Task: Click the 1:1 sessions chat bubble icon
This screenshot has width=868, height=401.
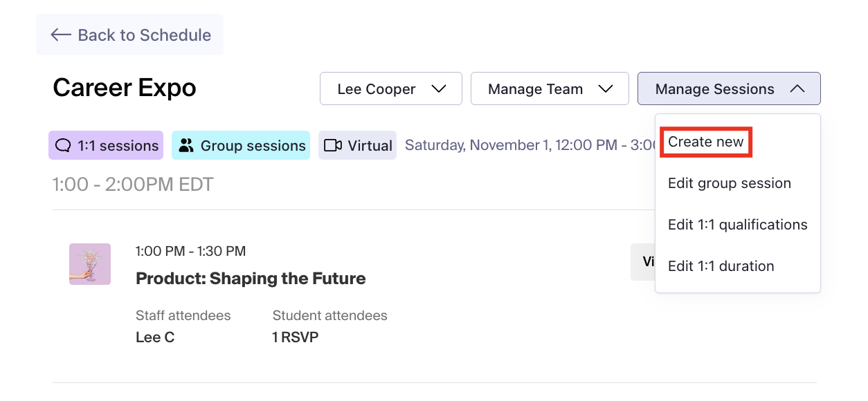Action: 63,146
